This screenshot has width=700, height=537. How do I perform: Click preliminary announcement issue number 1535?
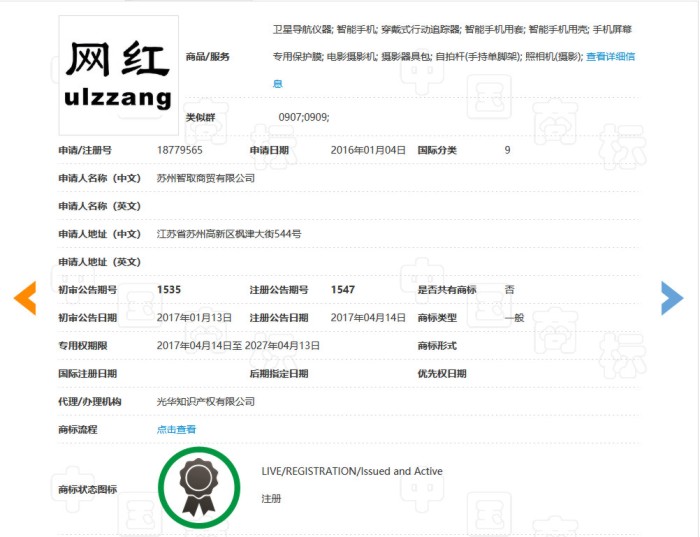(x=169, y=289)
